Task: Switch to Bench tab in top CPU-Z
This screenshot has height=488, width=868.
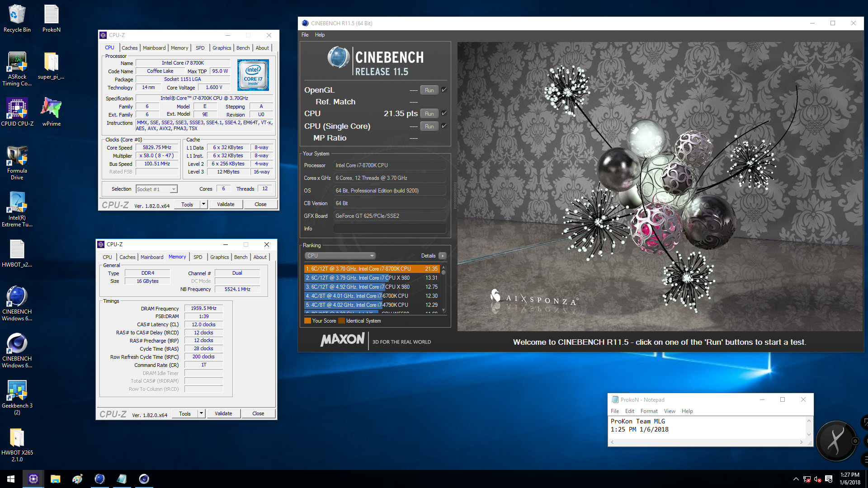Action: (243, 48)
